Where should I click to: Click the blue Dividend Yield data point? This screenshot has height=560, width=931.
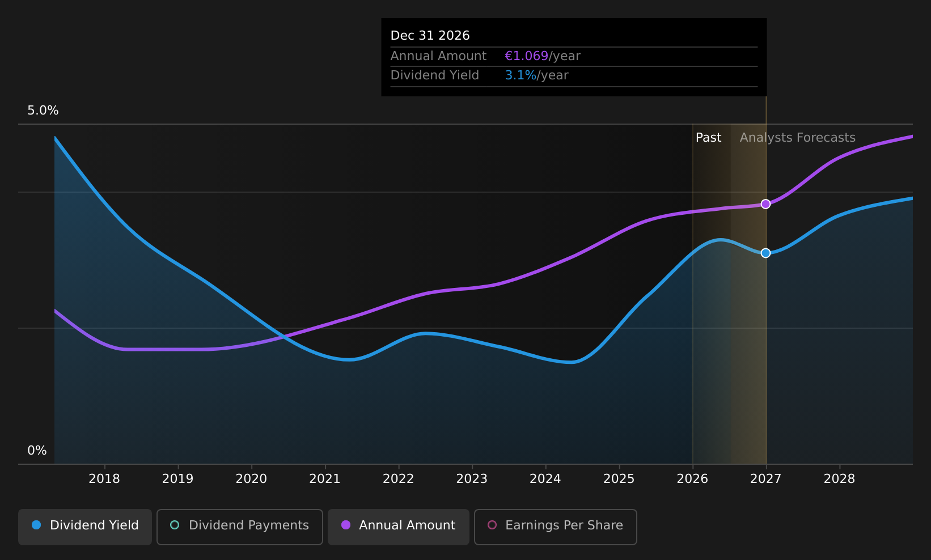[765, 253]
